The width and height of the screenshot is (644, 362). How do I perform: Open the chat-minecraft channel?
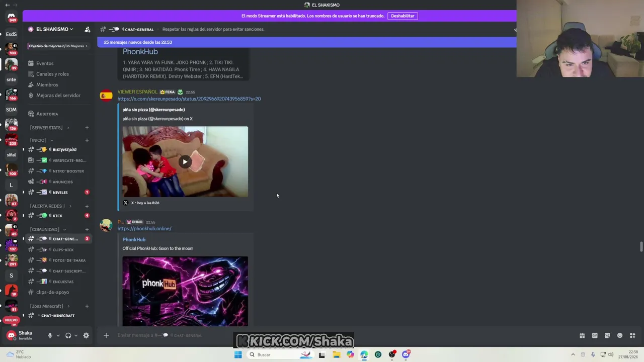(59, 316)
